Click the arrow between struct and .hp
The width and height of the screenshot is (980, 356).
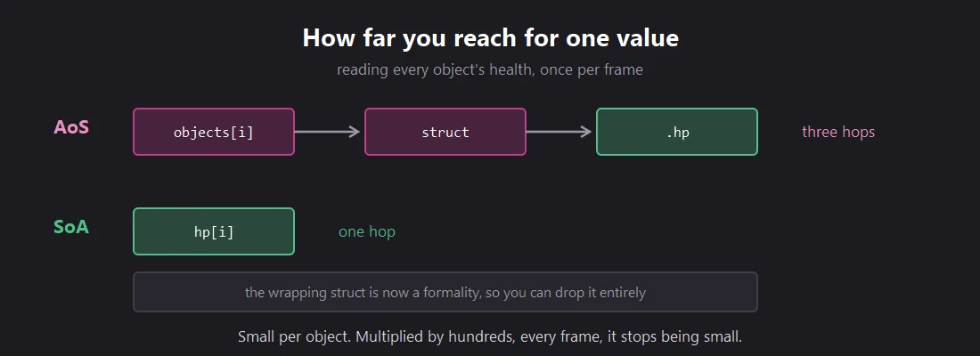[559, 132]
